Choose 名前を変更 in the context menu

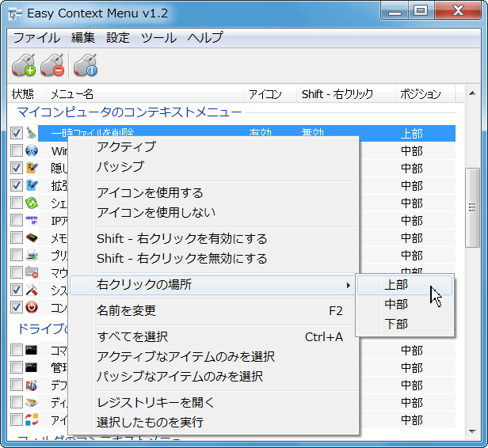point(214,310)
